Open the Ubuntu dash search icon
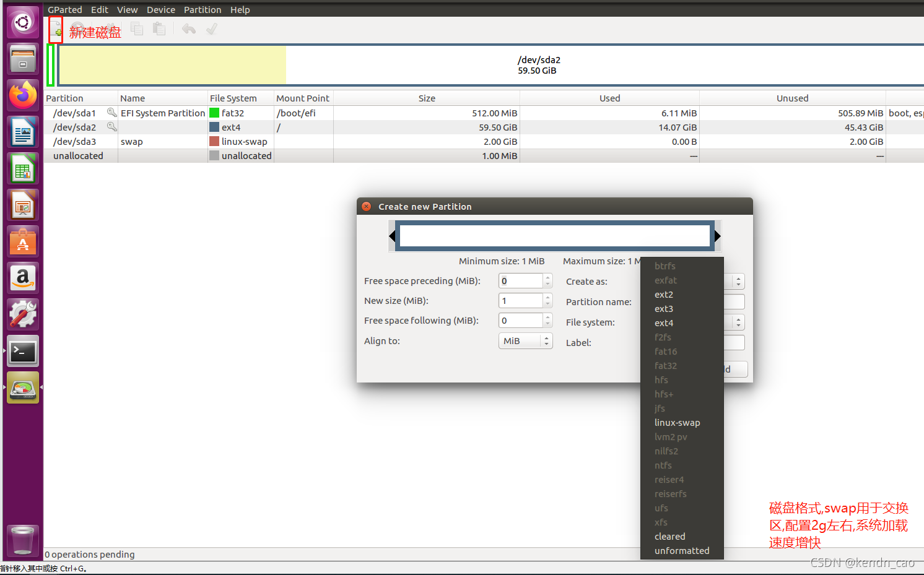Viewport: 924px width, 575px height. pyautogui.click(x=23, y=23)
